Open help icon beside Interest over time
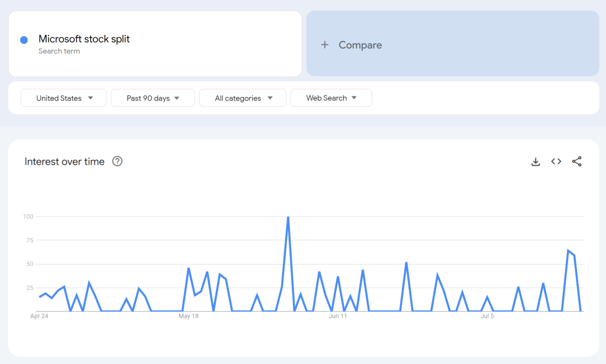 coord(117,162)
